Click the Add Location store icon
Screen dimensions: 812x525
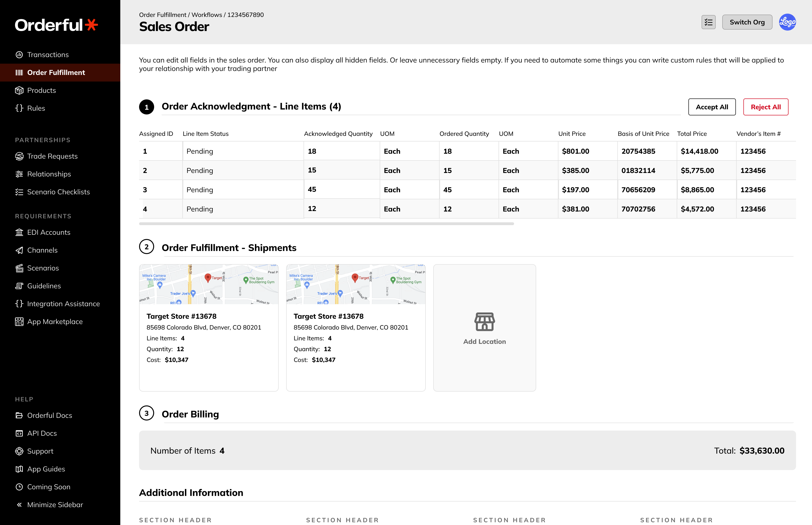point(484,322)
